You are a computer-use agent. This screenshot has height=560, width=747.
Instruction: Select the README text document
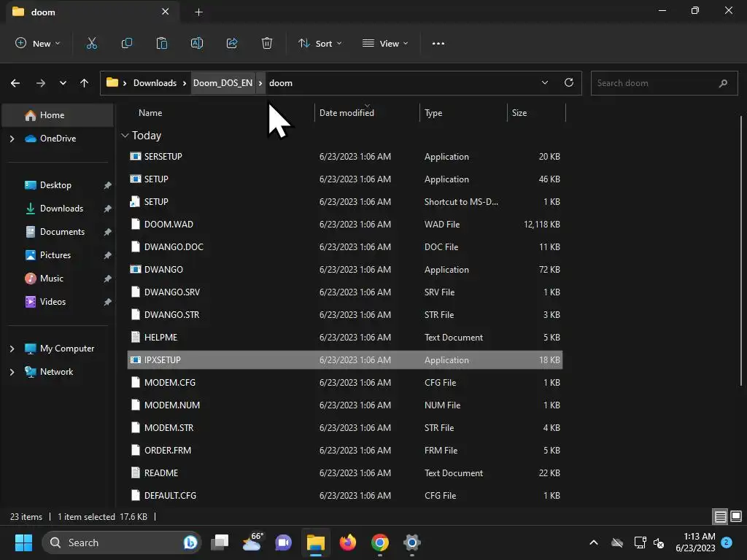345,472
